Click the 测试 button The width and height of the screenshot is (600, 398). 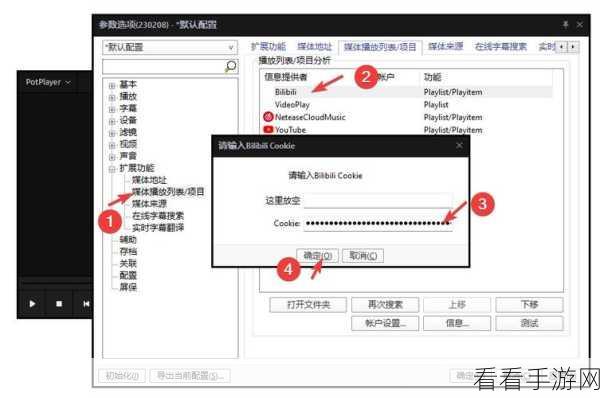[530, 323]
